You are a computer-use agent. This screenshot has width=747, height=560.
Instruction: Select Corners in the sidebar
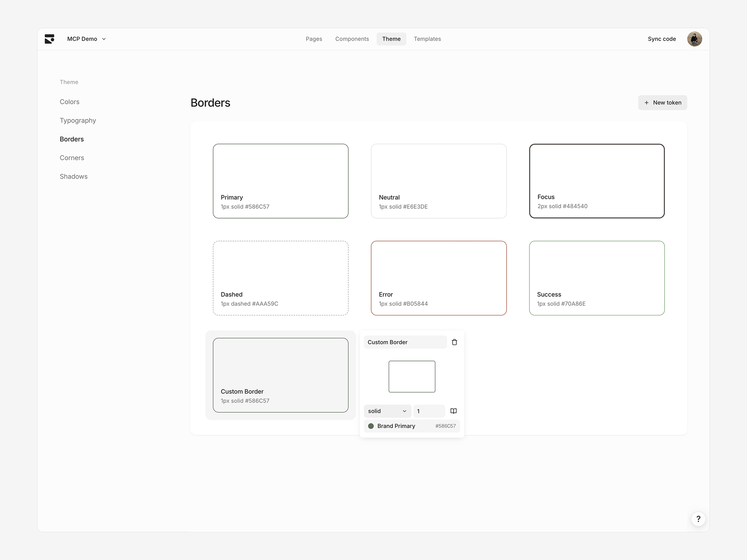coord(72,157)
